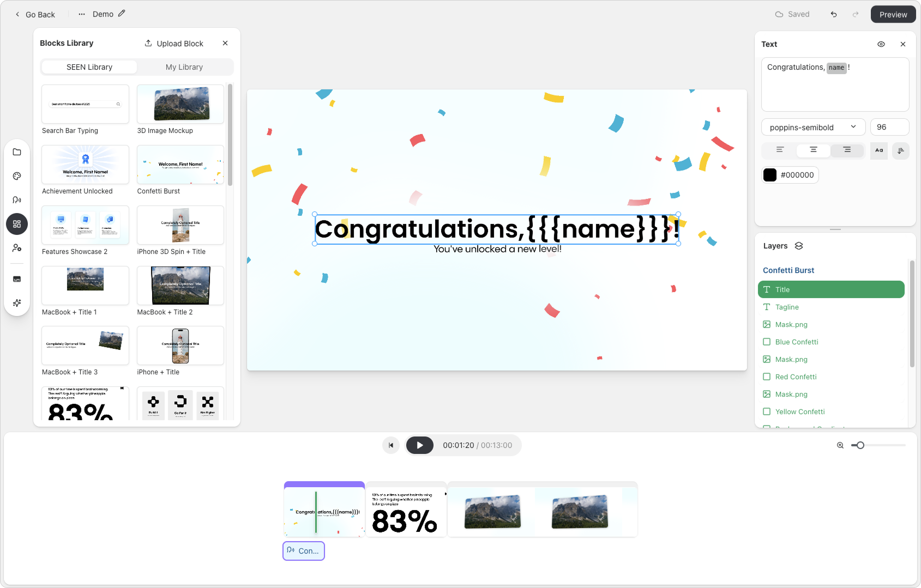Adjust the timeline zoom slider handle
921x588 pixels.
click(x=860, y=445)
